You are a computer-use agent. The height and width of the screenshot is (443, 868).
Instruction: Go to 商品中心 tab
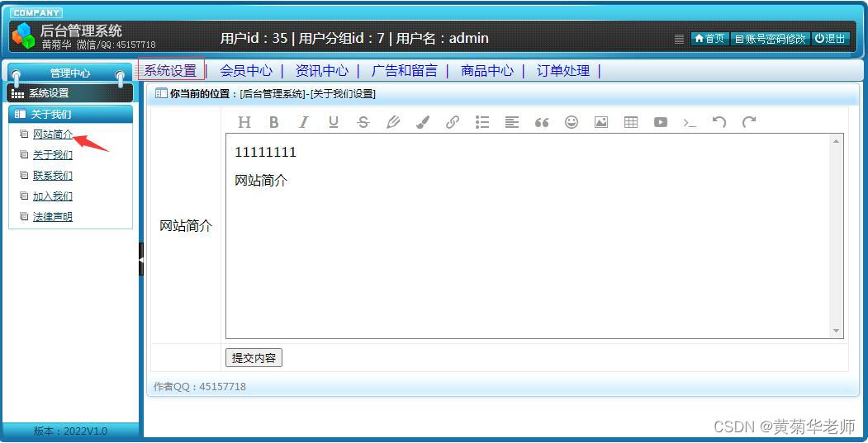click(x=487, y=71)
